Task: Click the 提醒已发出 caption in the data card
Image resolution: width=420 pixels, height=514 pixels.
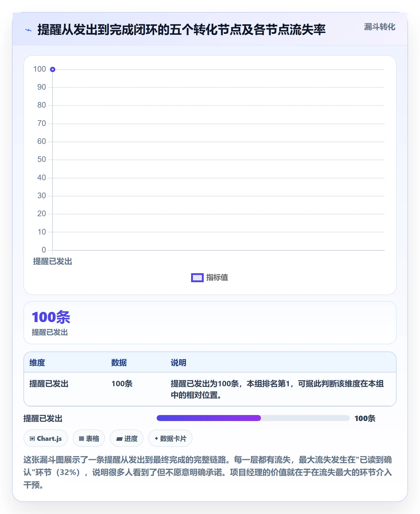Action: click(x=50, y=332)
